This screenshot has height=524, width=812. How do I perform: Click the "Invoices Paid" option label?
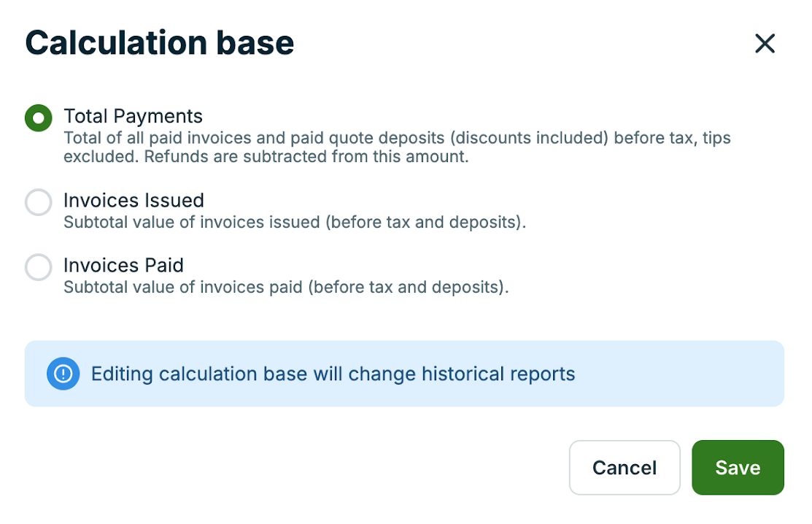pos(123,265)
